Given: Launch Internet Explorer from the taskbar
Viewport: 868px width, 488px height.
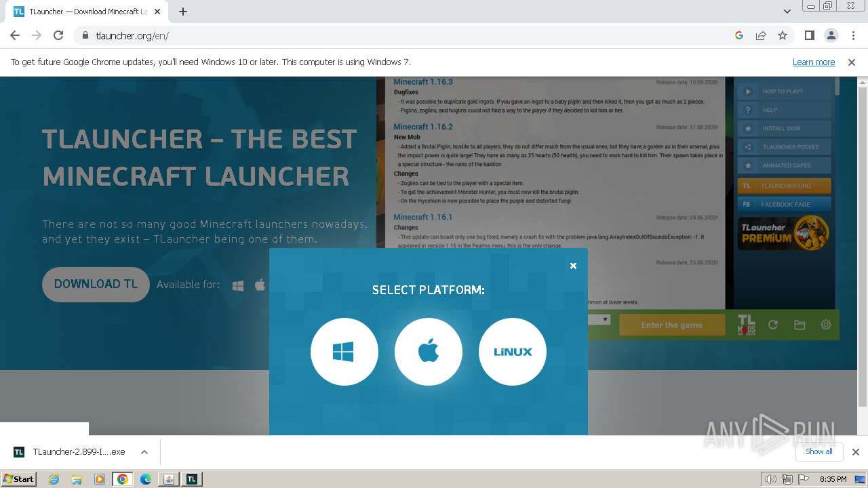Looking at the screenshot, I should pos(54,479).
